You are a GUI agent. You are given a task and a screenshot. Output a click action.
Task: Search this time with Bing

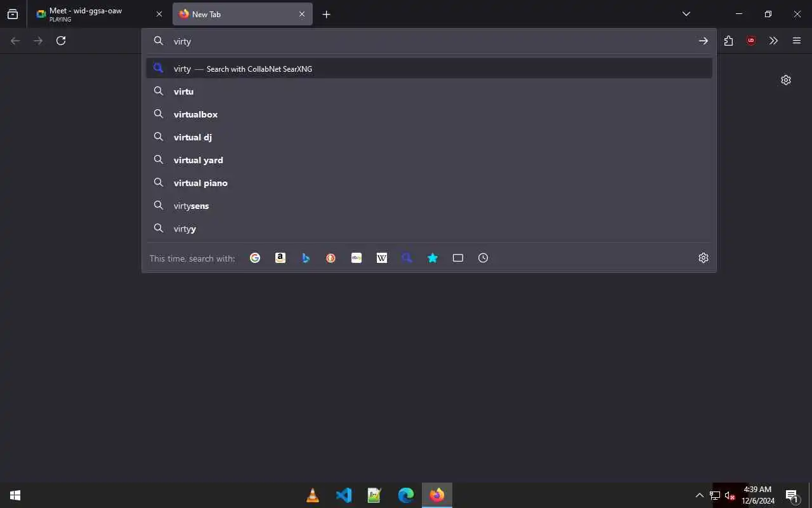point(306,258)
